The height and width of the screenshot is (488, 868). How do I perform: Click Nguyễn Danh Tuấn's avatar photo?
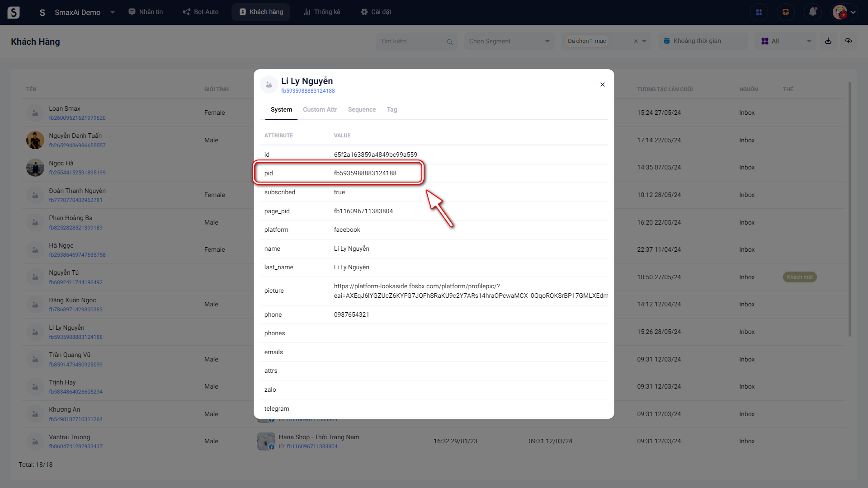pos(35,141)
